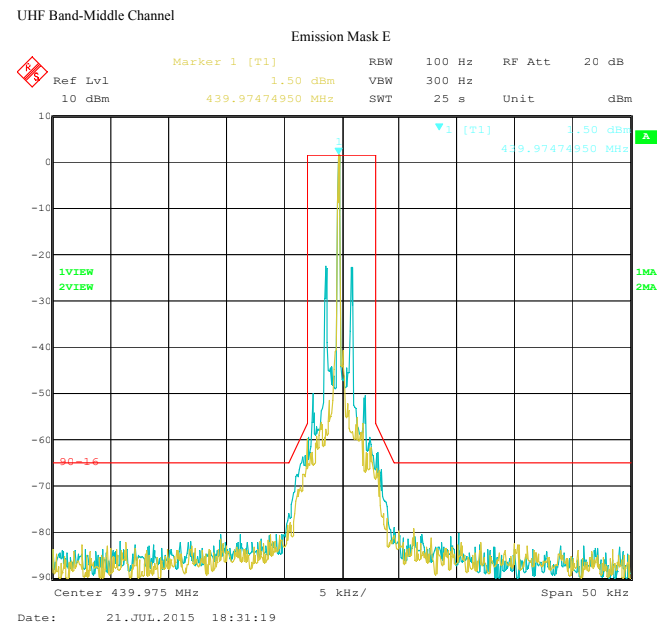This screenshot has width=666, height=638.
Task: Click the green A trace indicator box
Action: click(646, 136)
